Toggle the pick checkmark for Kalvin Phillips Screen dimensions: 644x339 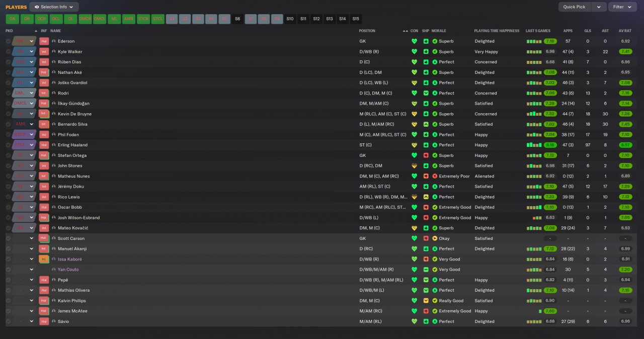pos(8,301)
